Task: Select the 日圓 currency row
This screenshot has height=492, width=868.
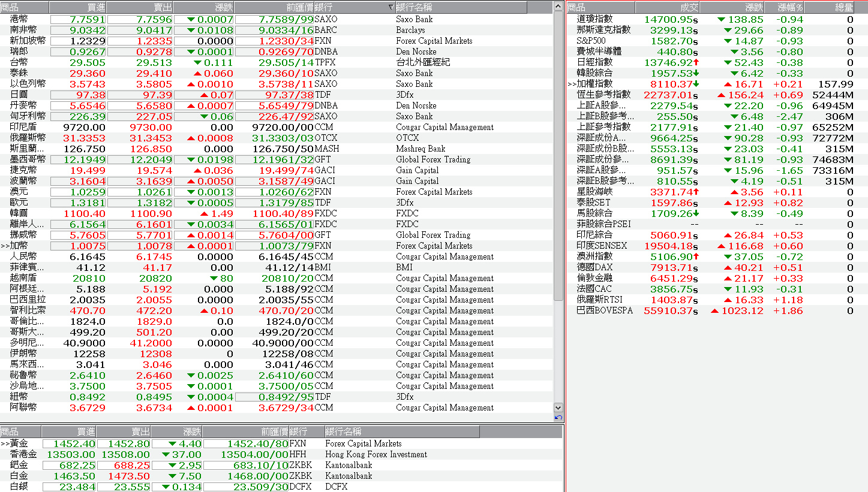Action: tap(276, 95)
